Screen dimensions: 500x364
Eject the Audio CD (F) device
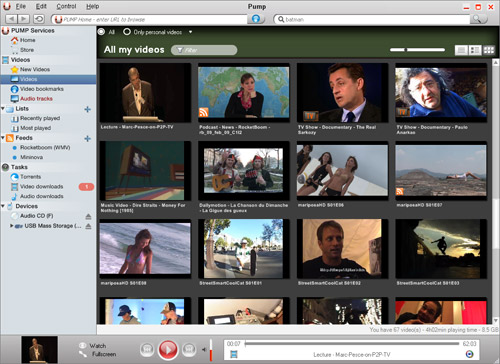pyautogui.click(x=88, y=216)
